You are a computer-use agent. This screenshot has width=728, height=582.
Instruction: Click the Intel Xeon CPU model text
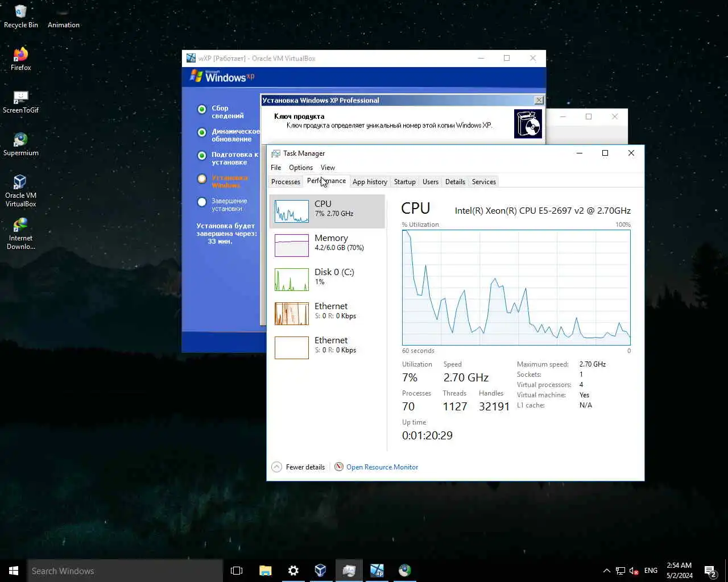pyautogui.click(x=543, y=210)
